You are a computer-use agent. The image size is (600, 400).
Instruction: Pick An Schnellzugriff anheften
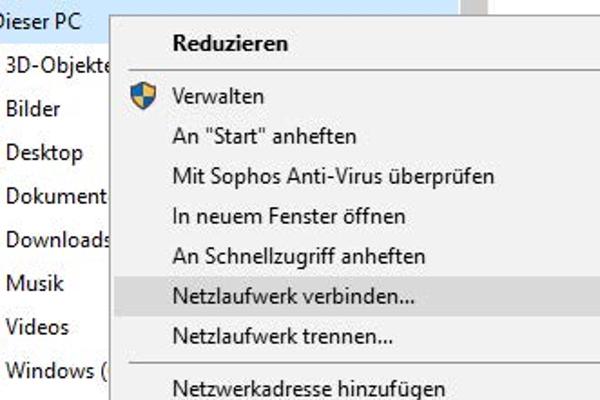click(x=299, y=256)
